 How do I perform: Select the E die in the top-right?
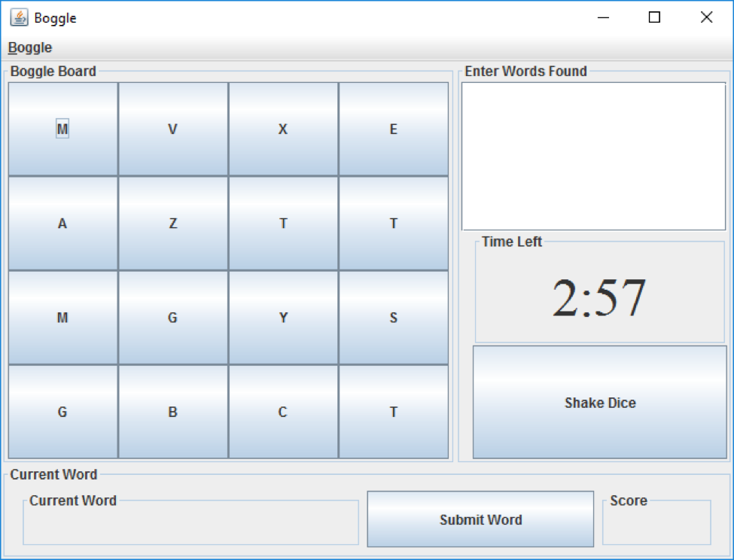pyautogui.click(x=393, y=129)
